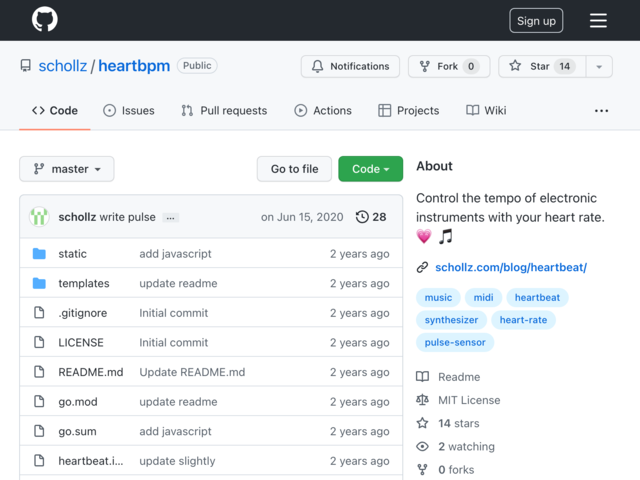Open the MIT License link
The height and width of the screenshot is (480, 640).
point(469,400)
